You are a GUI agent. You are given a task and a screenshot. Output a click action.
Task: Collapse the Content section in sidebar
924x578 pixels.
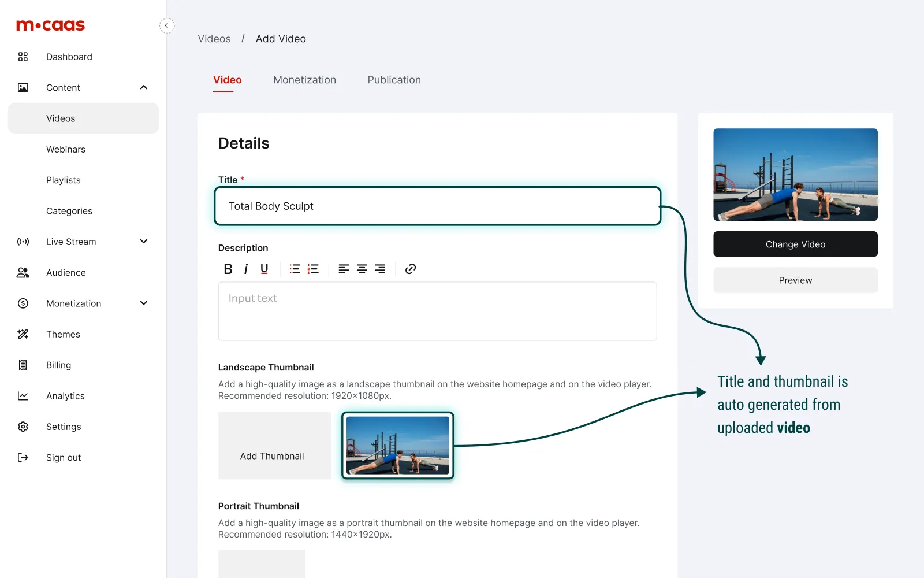[143, 87]
